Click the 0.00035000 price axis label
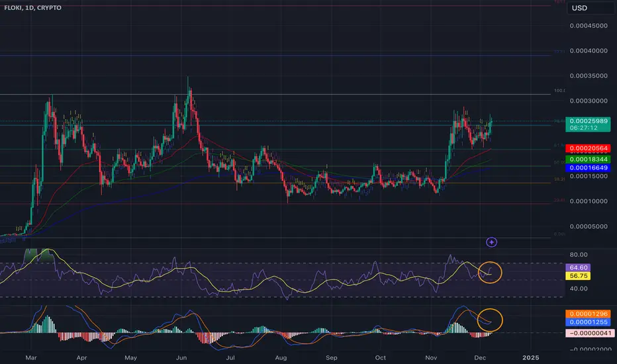Screen dimensions: 617x364 tap(589, 76)
